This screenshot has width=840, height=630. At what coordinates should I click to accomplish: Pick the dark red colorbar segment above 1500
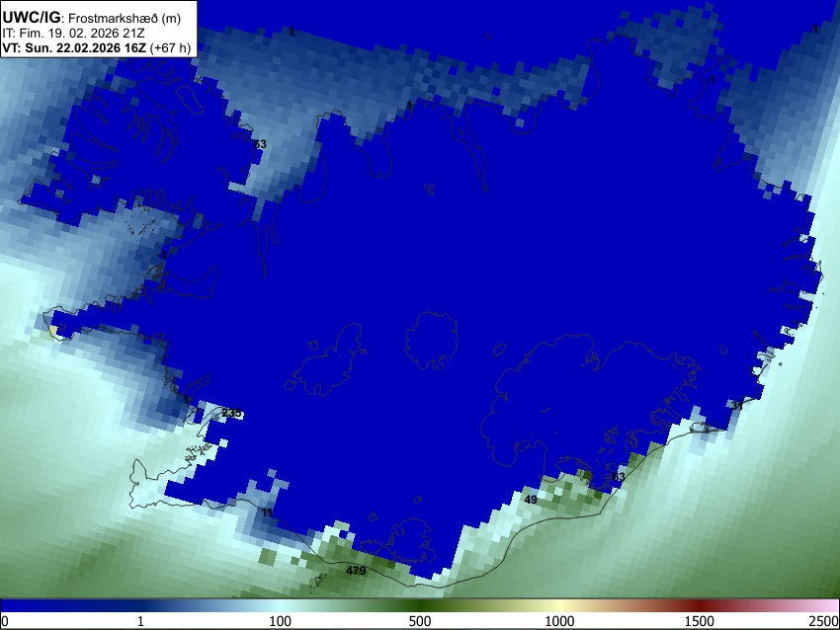point(699,606)
